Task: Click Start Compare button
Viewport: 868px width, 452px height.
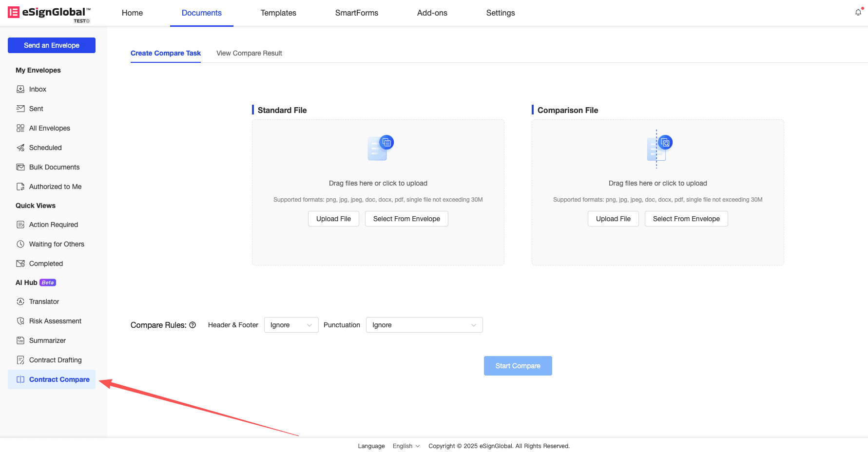Action: 518,366
